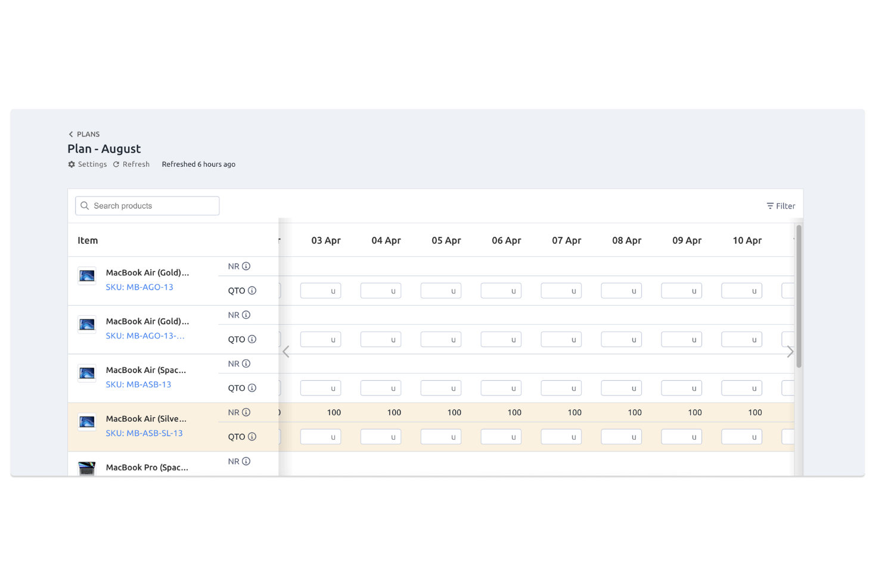The height and width of the screenshot is (588, 882).
Task: Open the SKU: MB-AGO-13 link
Action: (x=139, y=287)
